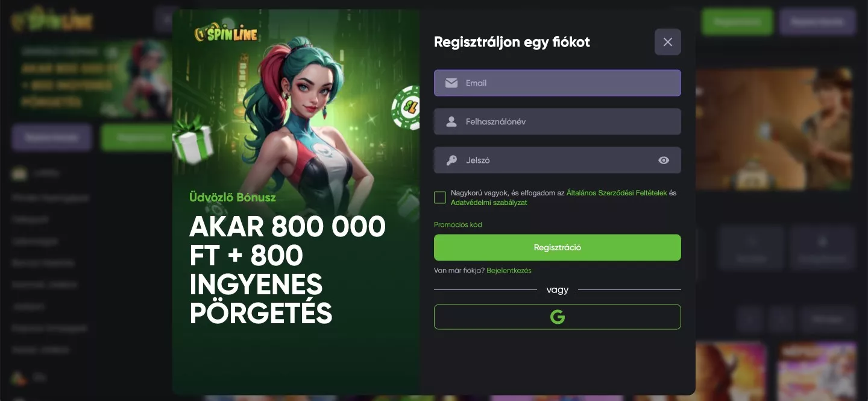Sign up with the Google G icon
This screenshot has height=401, width=868.
[558, 317]
